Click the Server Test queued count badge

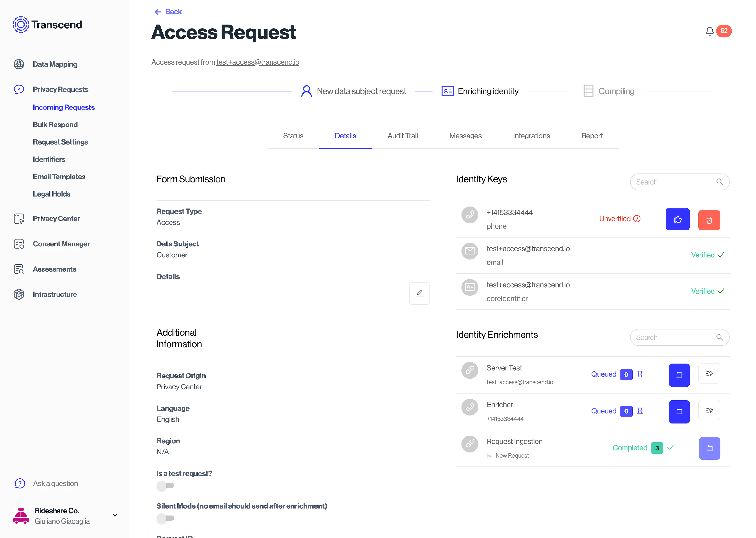tap(626, 375)
